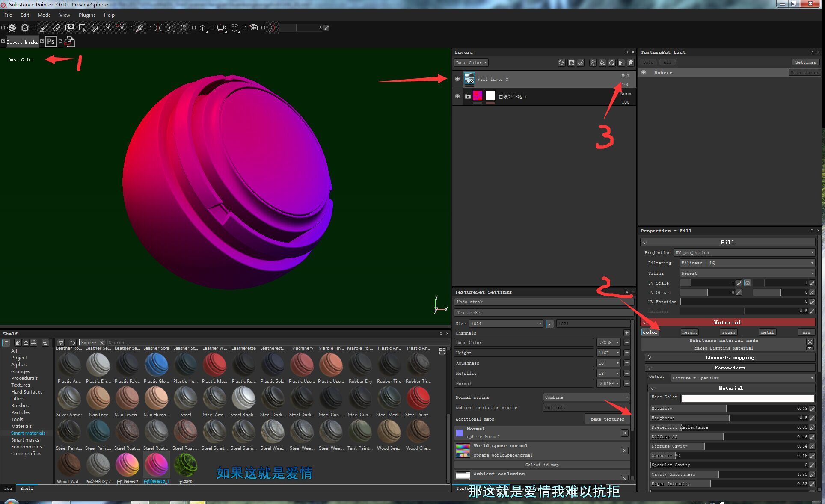Select the Projection tool
The width and height of the screenshot is (825, 504).
click(69, 28)
